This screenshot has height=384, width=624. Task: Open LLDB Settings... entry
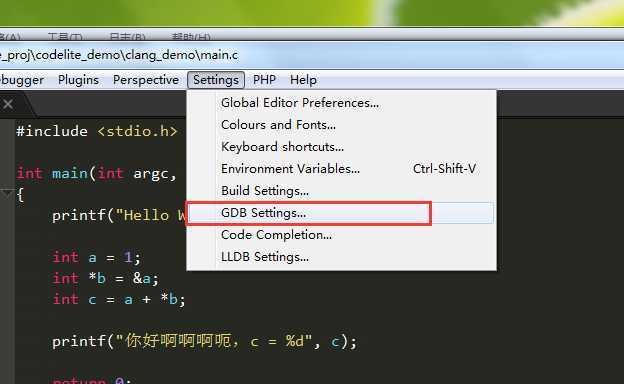coord(341,257)
